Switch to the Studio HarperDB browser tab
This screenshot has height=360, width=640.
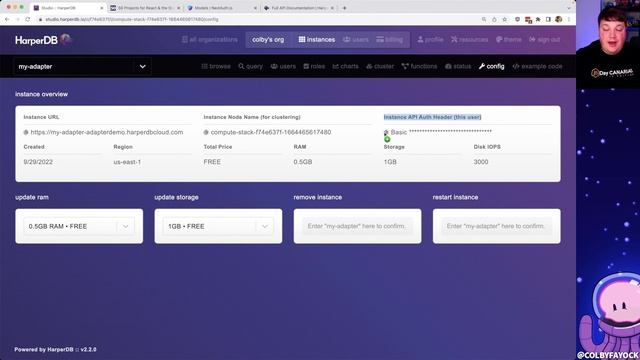pos(68,8)
